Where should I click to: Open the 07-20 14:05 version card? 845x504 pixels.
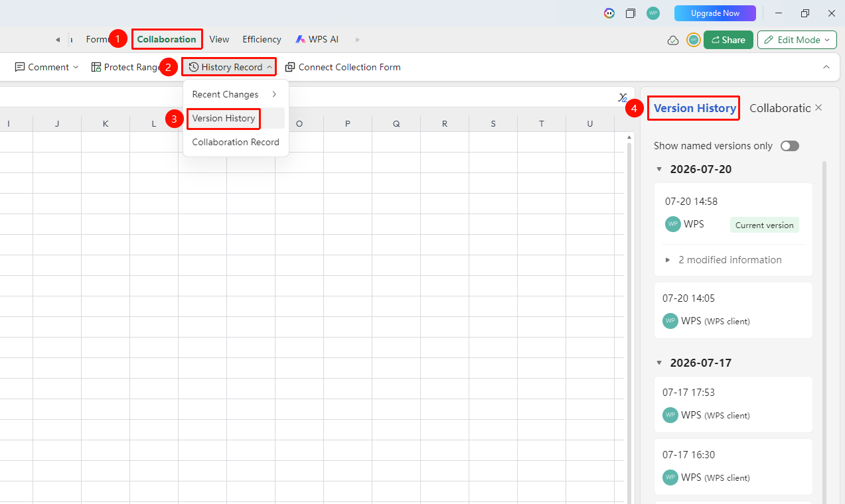click(733, 310)
